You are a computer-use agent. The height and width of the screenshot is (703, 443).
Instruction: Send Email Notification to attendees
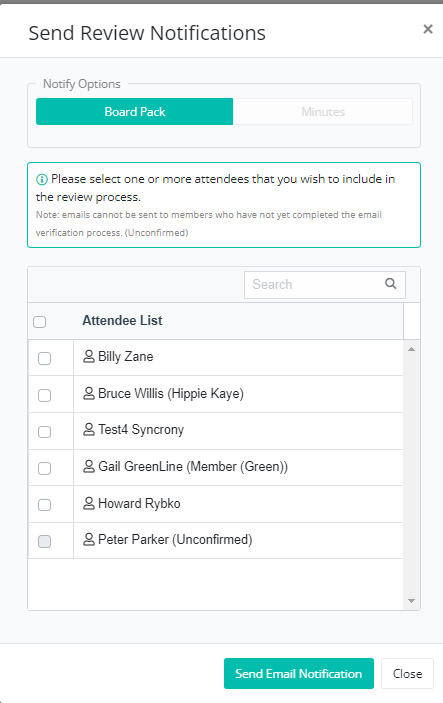[x=299, y=673]
